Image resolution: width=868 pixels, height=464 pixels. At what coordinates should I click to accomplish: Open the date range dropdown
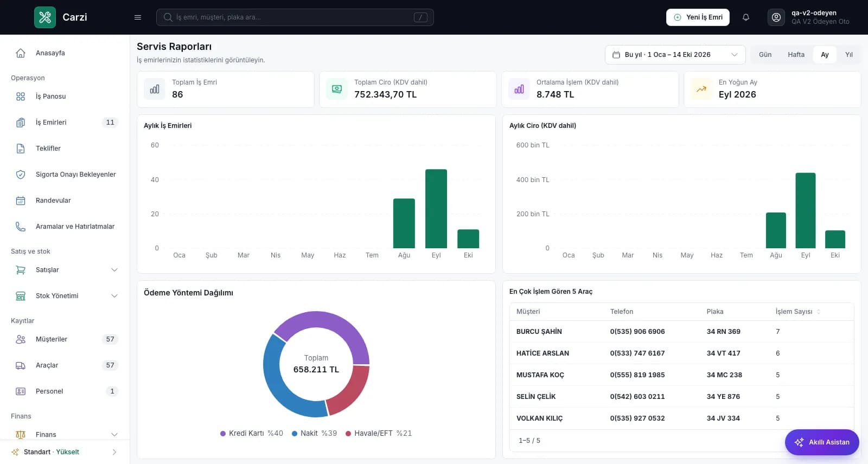tap(675, 55)
